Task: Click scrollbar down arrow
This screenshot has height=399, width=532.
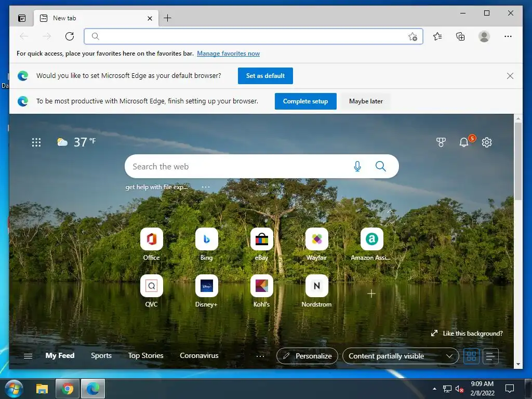Action: tap(518, 364)
